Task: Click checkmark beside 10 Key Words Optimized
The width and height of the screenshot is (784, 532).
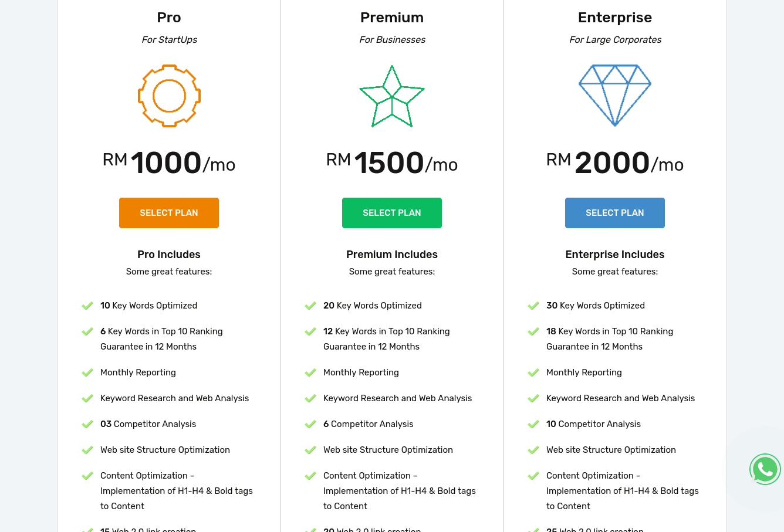Action: pos(87,306)
